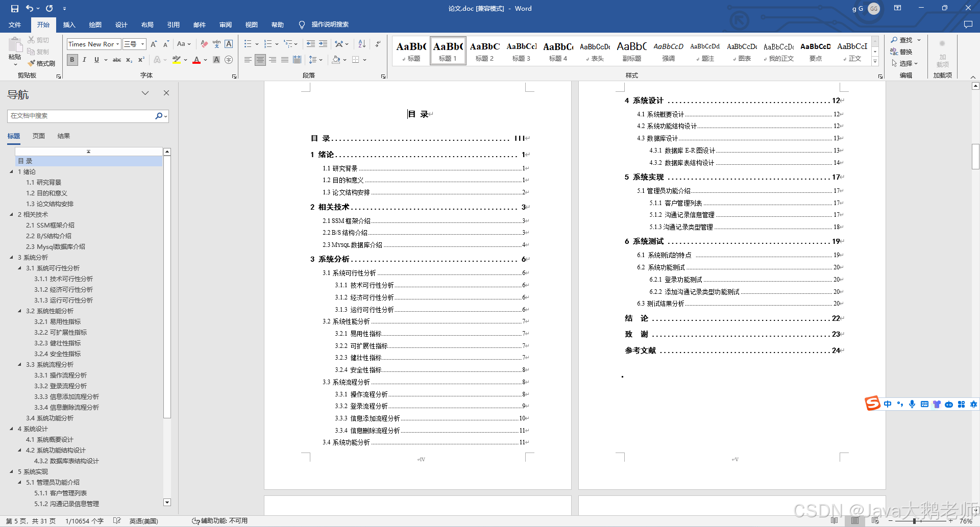The height and width of the screenshot is (527, 980).
Task: Toggle center alignment
Action: click(260, 60)
